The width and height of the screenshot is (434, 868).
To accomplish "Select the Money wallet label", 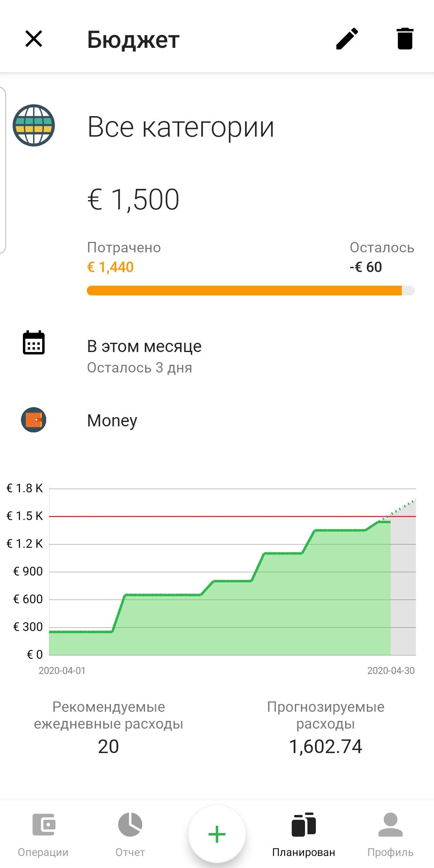I will 112,421.
